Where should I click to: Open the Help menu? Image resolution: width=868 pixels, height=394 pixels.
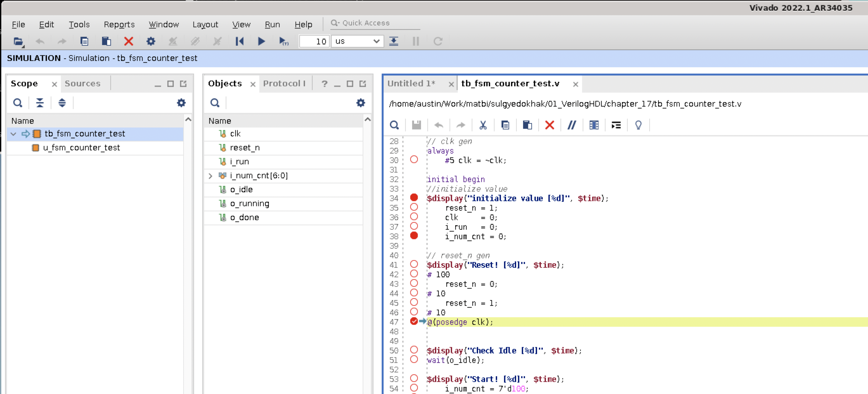click(x=303, y=25)
